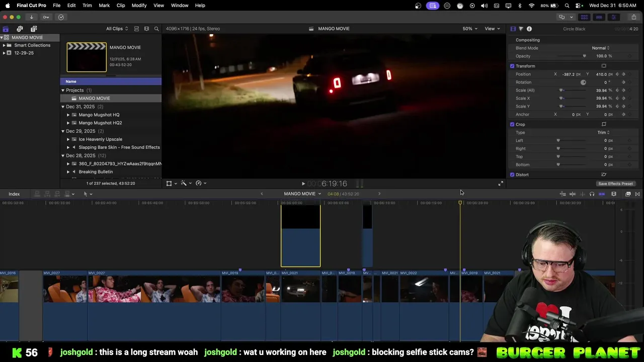Adjust the Rotation dial
Screen dimensions: 644x362
click(x=583, y=82)
